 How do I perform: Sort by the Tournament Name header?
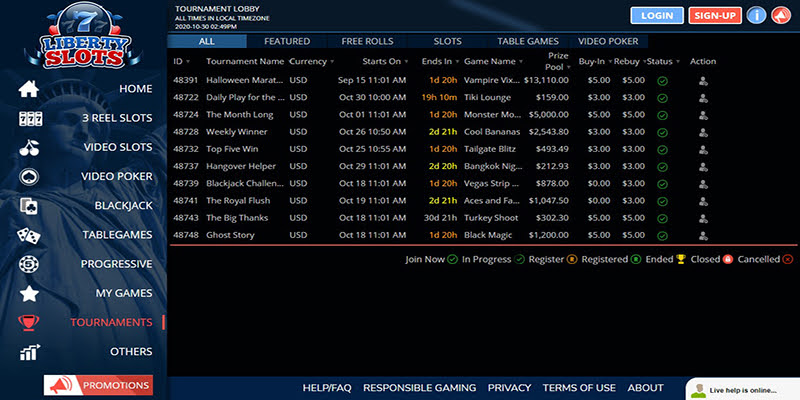tap(245, 61)
